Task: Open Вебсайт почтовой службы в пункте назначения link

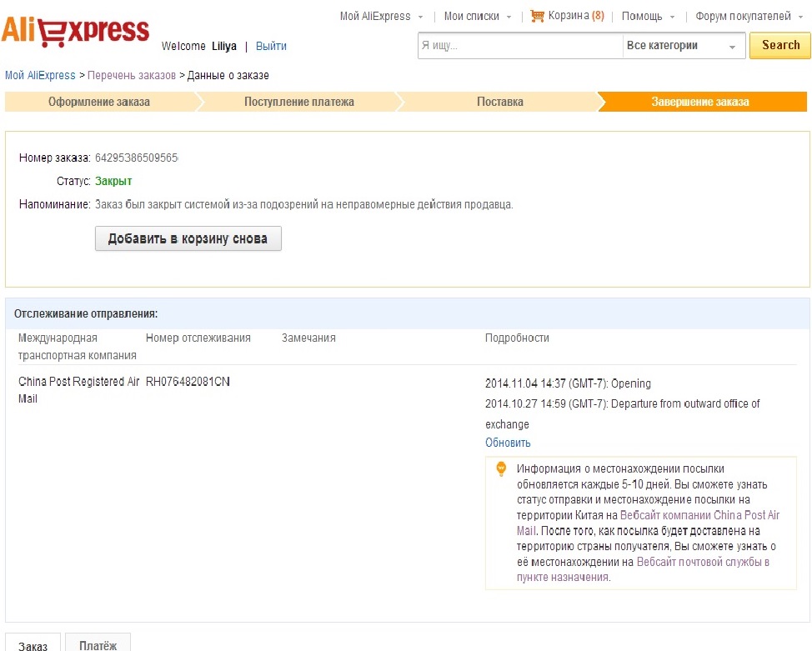Action: click(x=643, y=569)
